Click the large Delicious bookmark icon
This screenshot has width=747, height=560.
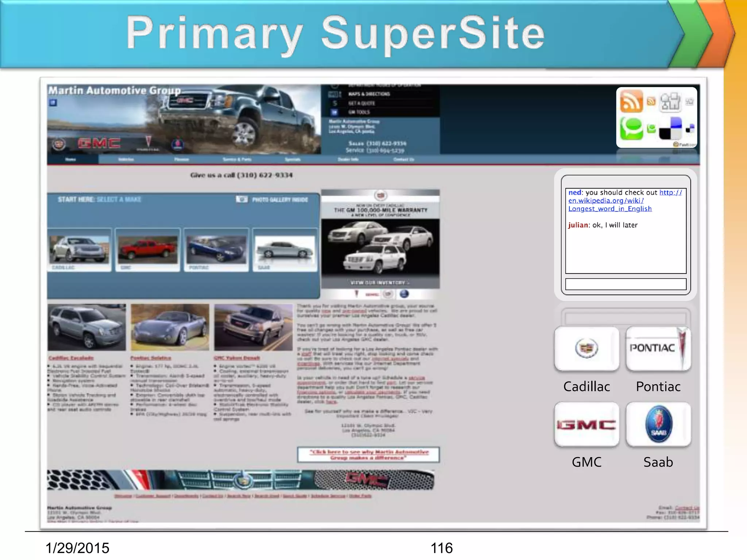[x=670, y=128]
